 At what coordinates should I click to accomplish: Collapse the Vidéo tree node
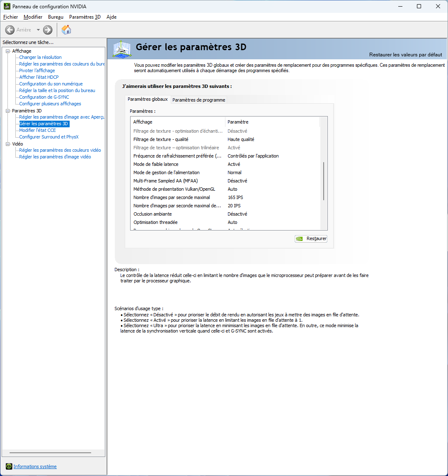(7, 144)
